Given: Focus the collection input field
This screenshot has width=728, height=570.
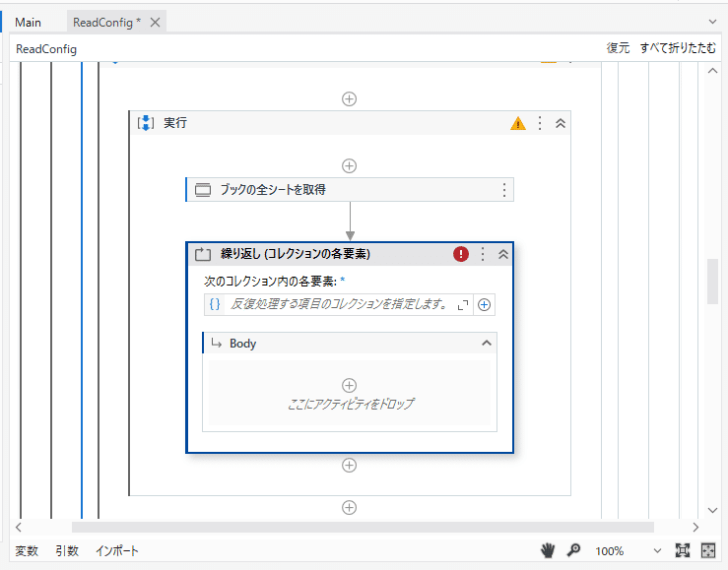Looking at the screenshot, I should tap(339, 304).
